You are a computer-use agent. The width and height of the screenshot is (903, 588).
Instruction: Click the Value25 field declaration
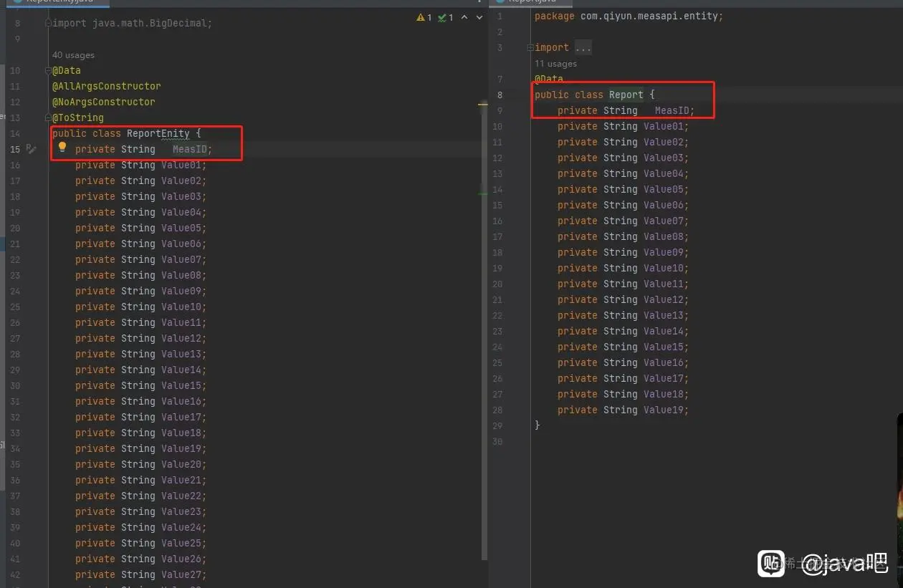pos(140,543)
